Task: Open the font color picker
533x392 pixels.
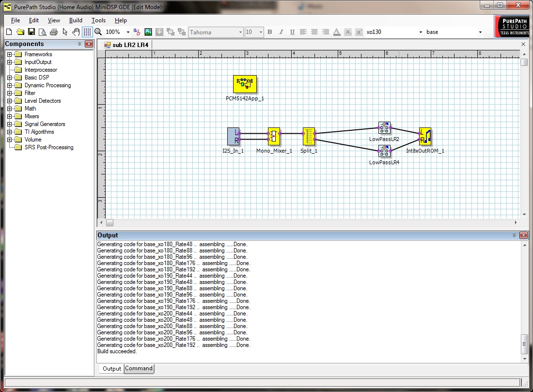Action: pyautogui.click(x=337, y=32)
